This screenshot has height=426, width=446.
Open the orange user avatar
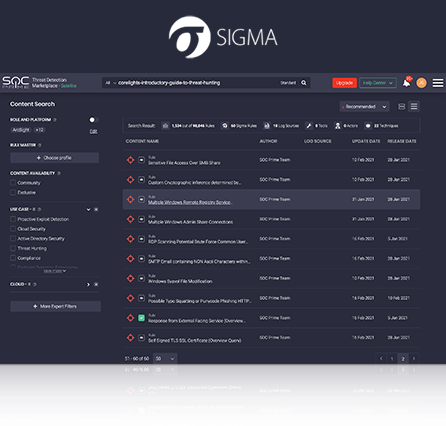pyautogui.click(x=421, y=83)
